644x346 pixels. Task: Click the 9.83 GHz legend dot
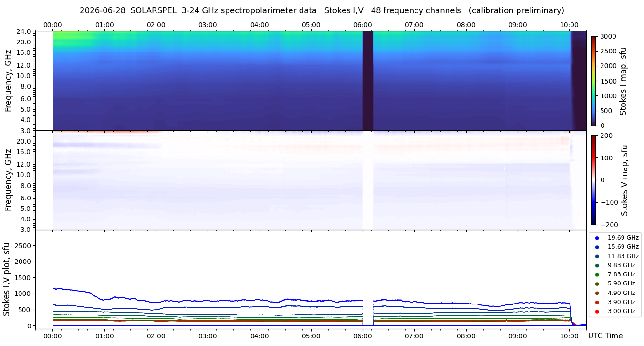pos(597,265)
